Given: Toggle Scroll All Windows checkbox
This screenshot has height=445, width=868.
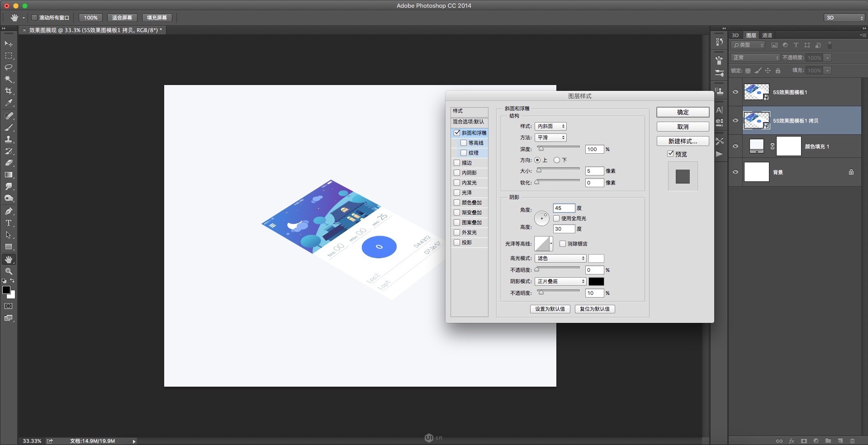Looking at the screenshot, I should coord(34,18).
